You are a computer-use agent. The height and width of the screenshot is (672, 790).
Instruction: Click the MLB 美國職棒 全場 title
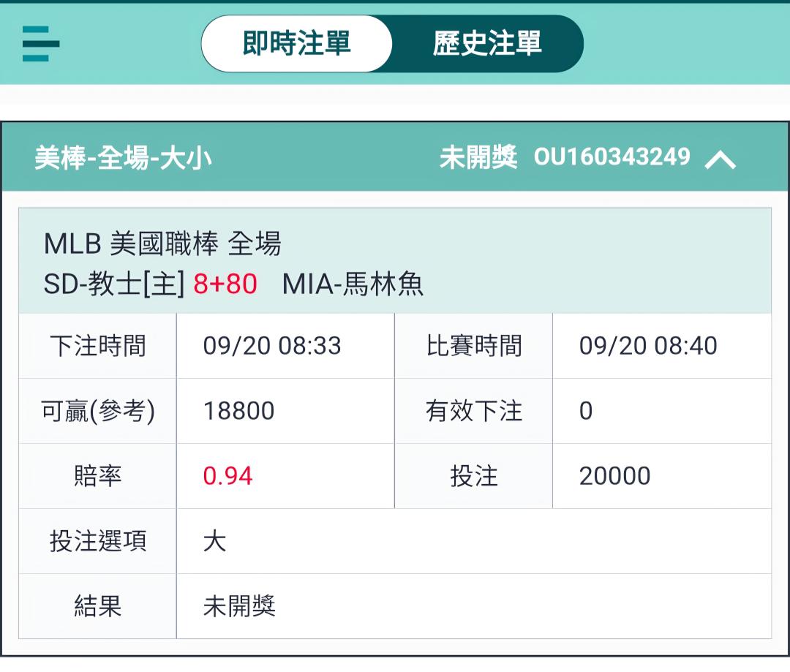[x=162, y=243]
